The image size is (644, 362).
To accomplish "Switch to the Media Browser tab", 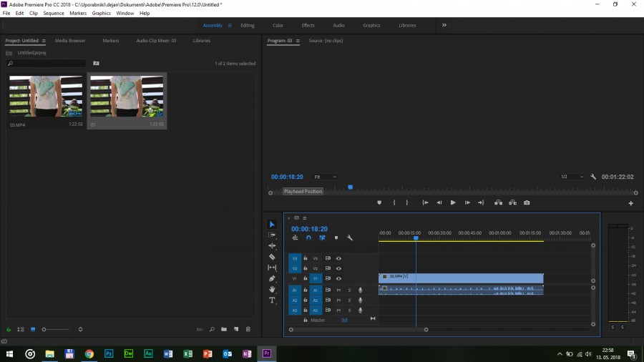I will 70,41.
